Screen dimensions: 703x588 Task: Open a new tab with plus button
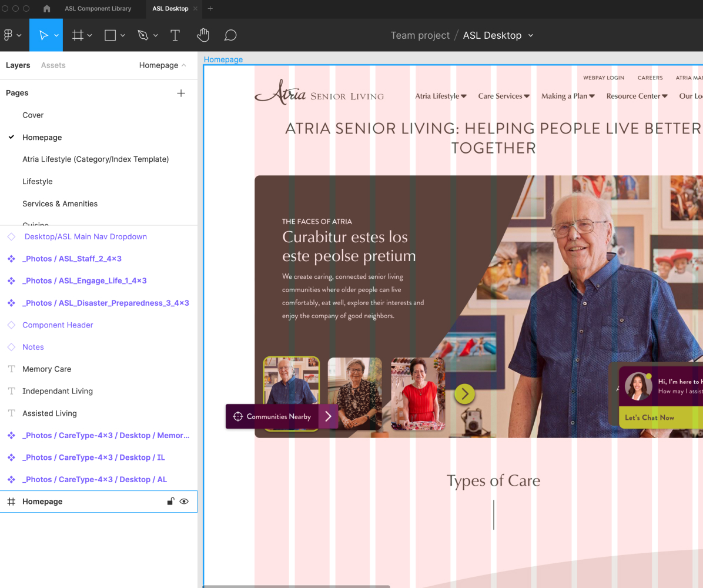point(210,8)
